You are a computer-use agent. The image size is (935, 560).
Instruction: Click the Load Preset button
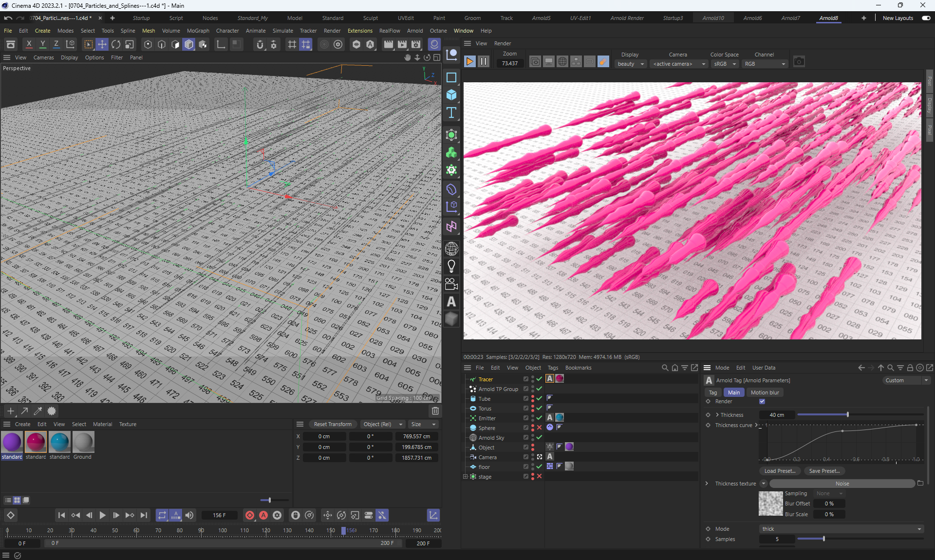[779, 471]
